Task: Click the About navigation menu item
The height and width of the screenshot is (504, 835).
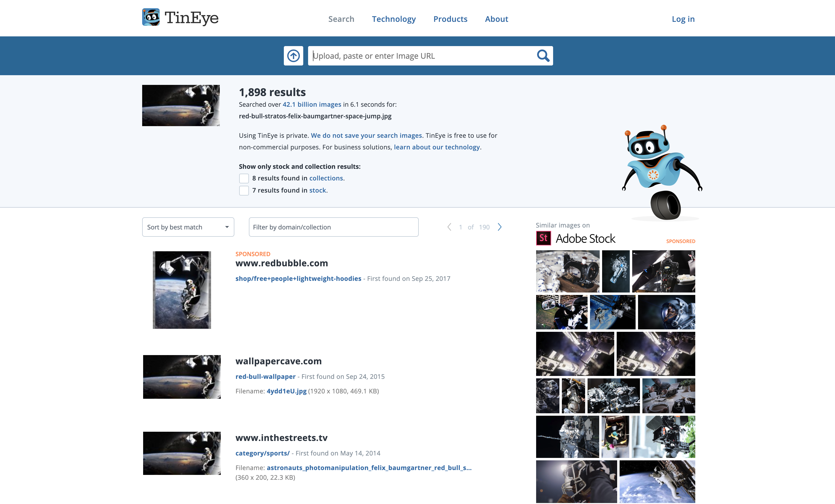Action: [496, 18]
